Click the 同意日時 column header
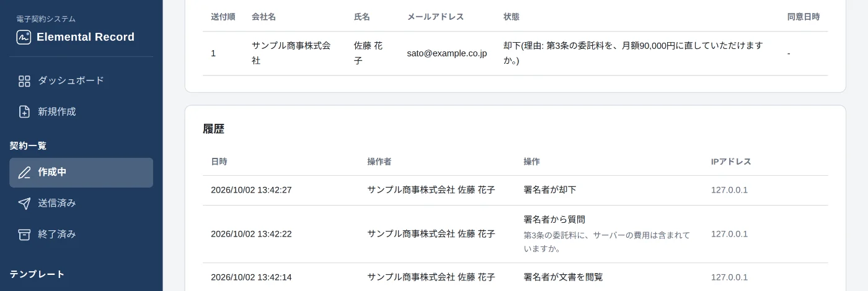This screenshot has height=291, width=868. coord(804,17)
